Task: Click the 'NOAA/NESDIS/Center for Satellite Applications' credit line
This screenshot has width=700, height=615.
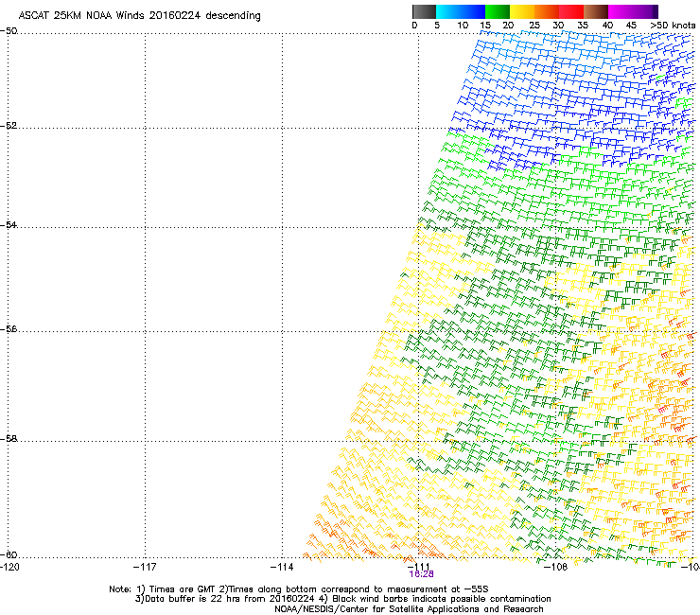Action: 409,609
